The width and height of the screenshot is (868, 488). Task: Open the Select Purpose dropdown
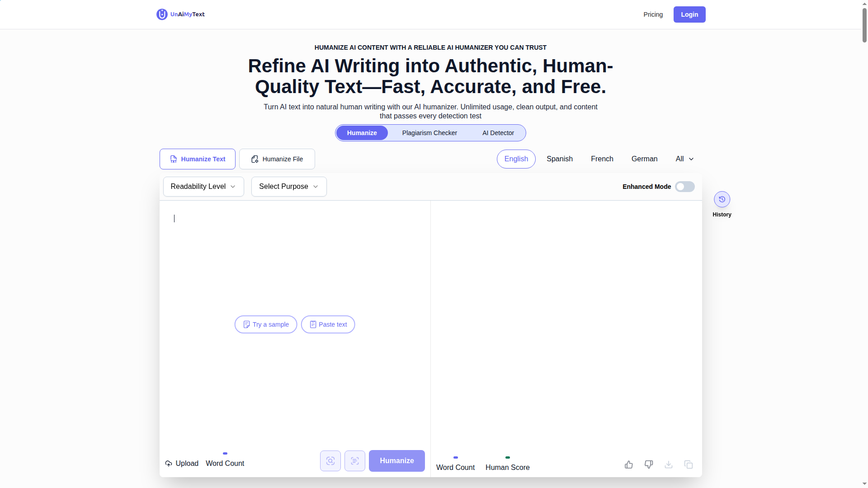(x=289, y=187)
